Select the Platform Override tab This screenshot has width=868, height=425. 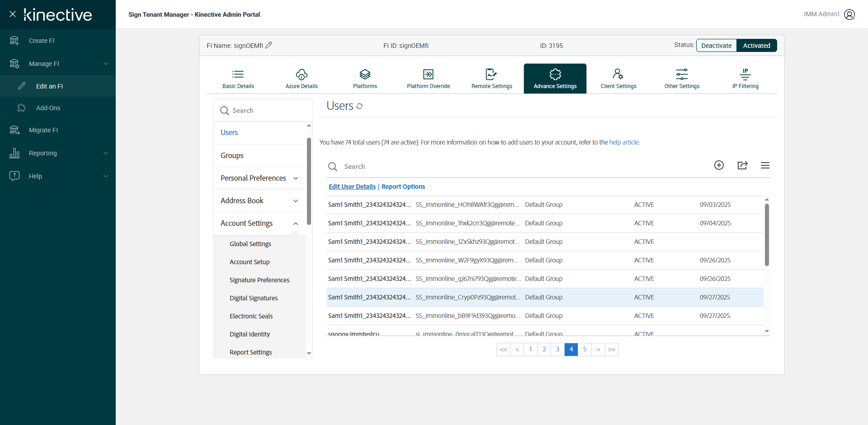(428, 79)
